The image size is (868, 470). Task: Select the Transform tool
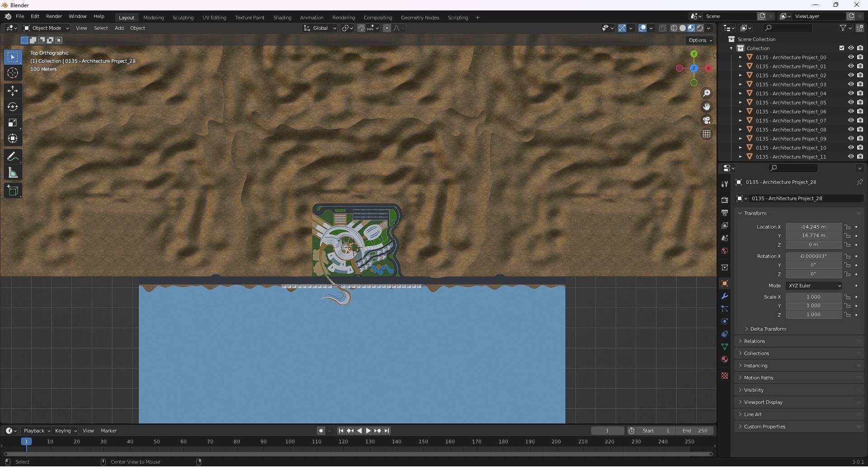click(13, 139)
